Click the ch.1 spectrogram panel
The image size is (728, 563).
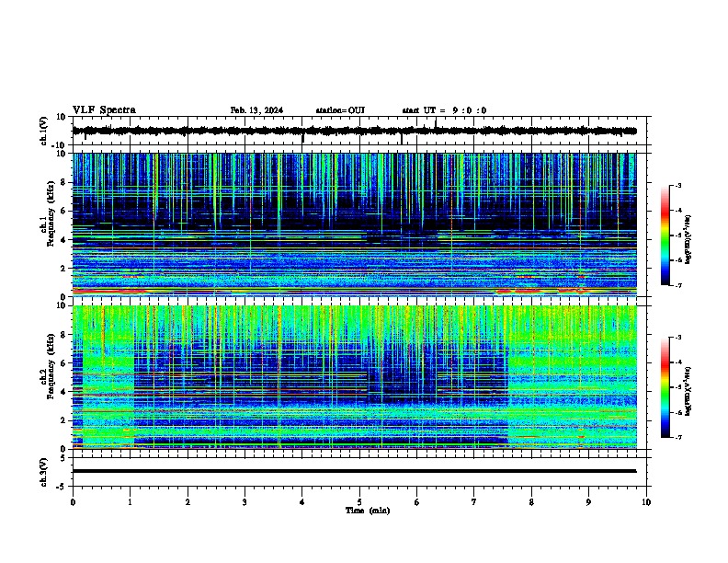[x=354, y=224]
